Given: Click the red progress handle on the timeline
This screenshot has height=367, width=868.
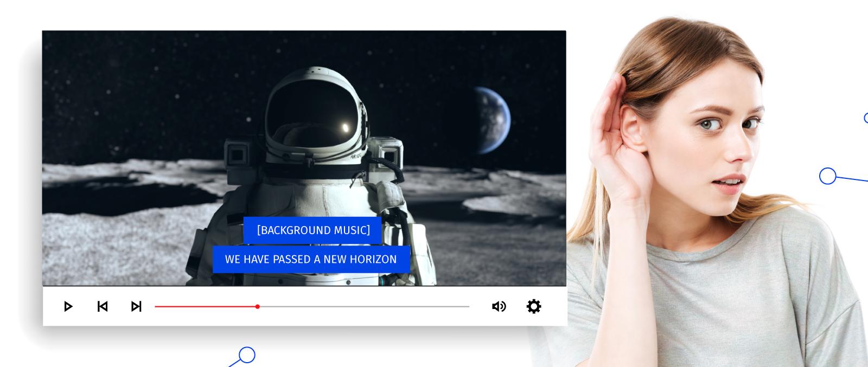Looking at the screenshot, I should (x=258, y=306).
